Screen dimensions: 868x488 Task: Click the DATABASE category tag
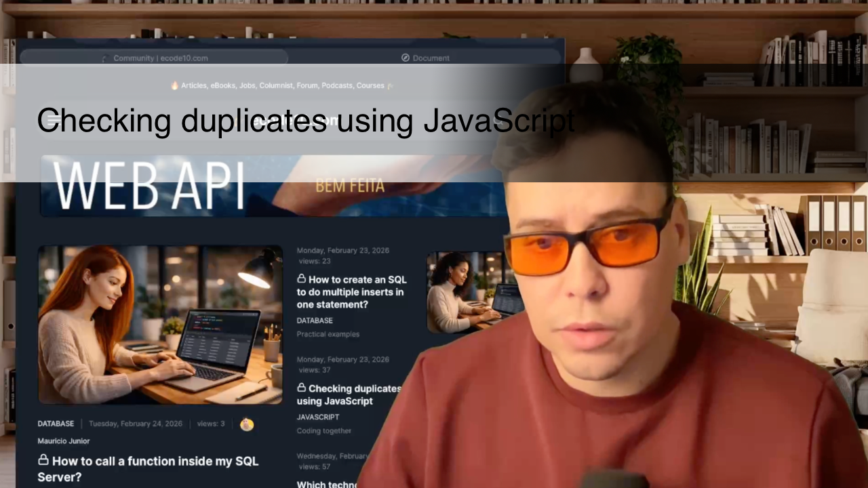pyautogui.click(x=314, y=320)
